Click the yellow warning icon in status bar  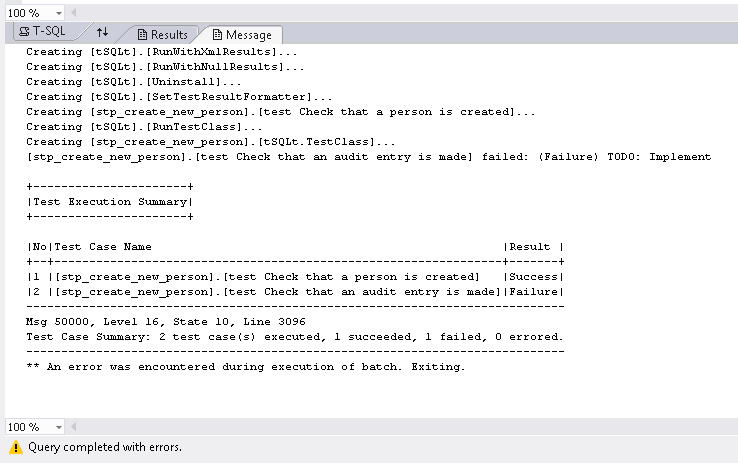pos(15,447)
